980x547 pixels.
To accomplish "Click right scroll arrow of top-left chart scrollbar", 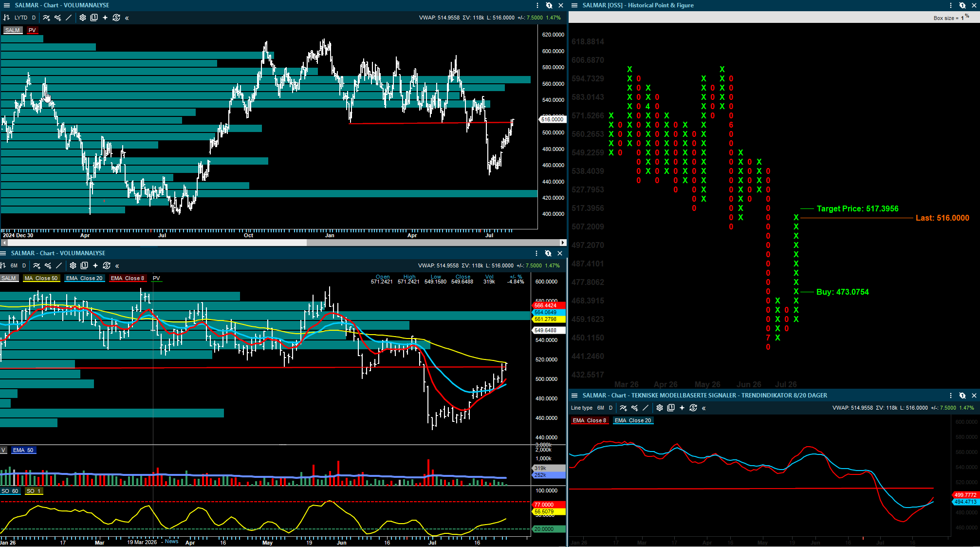I will click(563, 242).
